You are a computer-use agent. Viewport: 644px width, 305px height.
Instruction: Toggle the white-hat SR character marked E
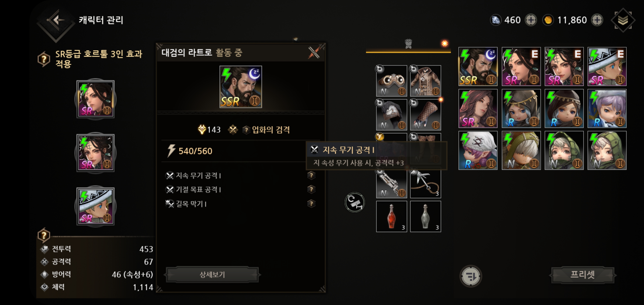(x=607, y=67)
